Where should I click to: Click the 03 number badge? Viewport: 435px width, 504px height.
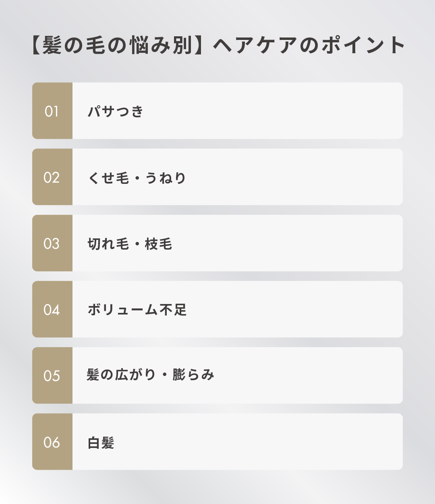[52, 243]
